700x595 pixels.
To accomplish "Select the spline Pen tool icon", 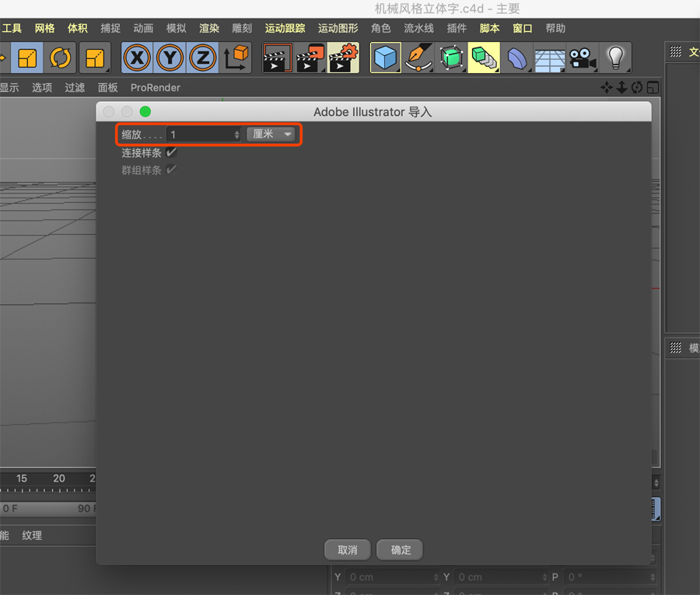I will 418,58.
